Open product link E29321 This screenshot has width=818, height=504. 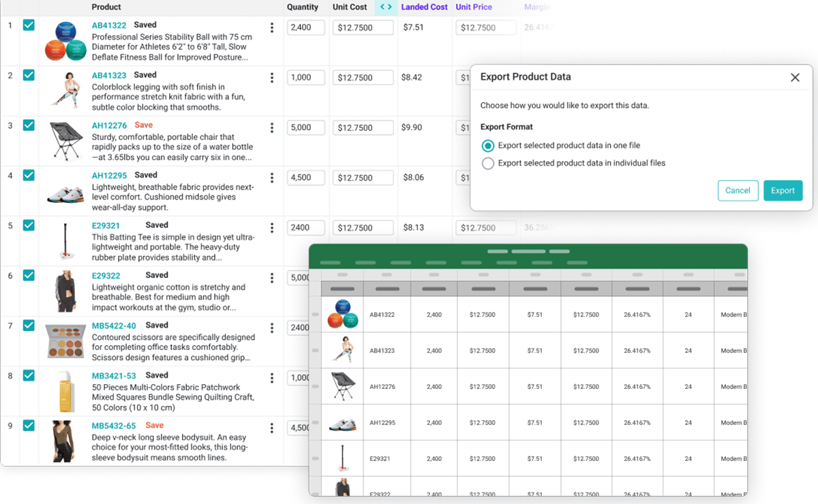[x=106, y=225]
